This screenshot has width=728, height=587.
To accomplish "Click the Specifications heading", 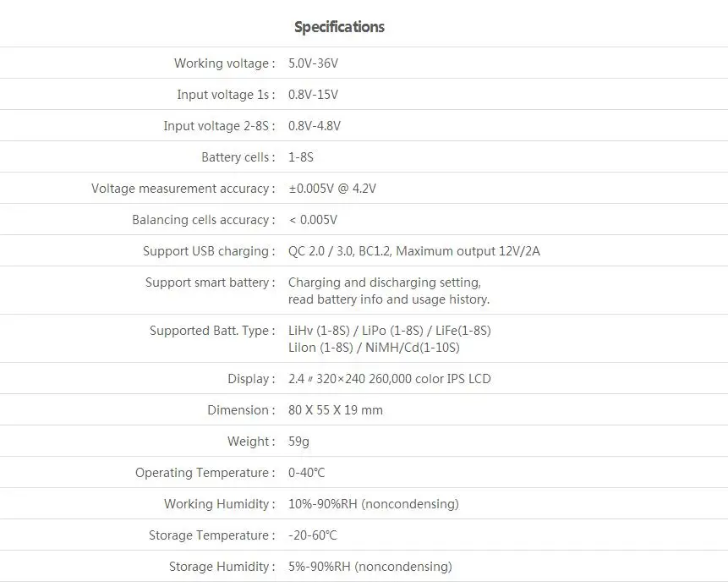I will click(339, 27).
